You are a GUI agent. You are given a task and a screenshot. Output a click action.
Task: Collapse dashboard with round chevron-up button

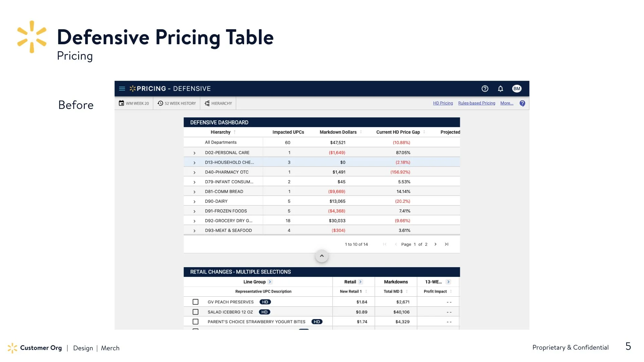pyautogui.click(x=322, y=256)
